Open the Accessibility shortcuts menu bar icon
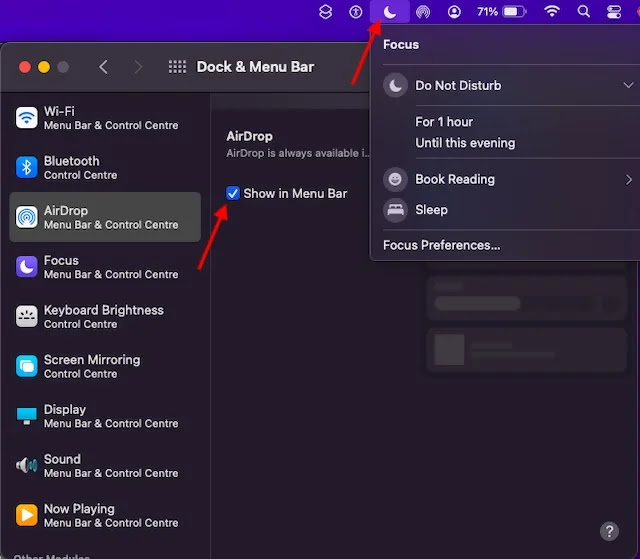The image size is (640, 559). (356, 12)
